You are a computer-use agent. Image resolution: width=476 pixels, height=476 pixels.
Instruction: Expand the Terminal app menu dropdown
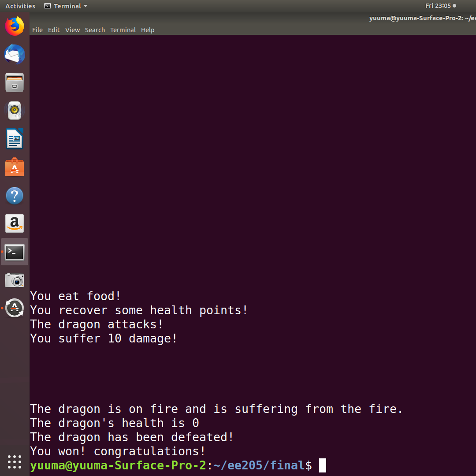(66, 6)
